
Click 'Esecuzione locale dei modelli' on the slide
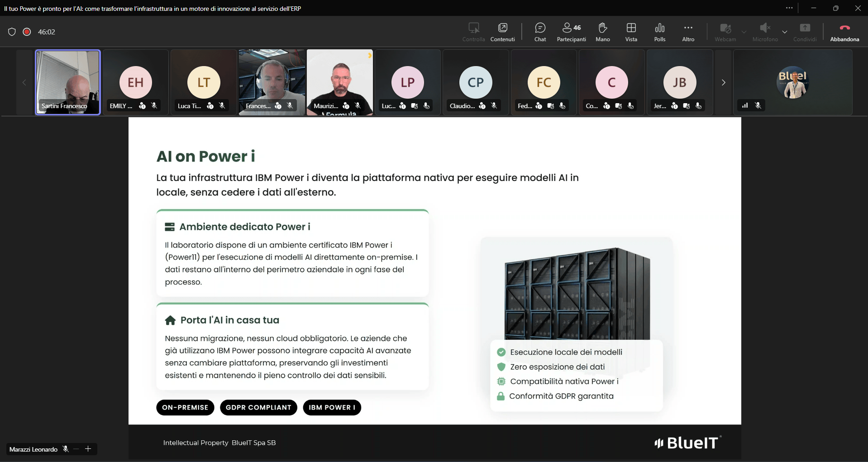coord(566,352)
